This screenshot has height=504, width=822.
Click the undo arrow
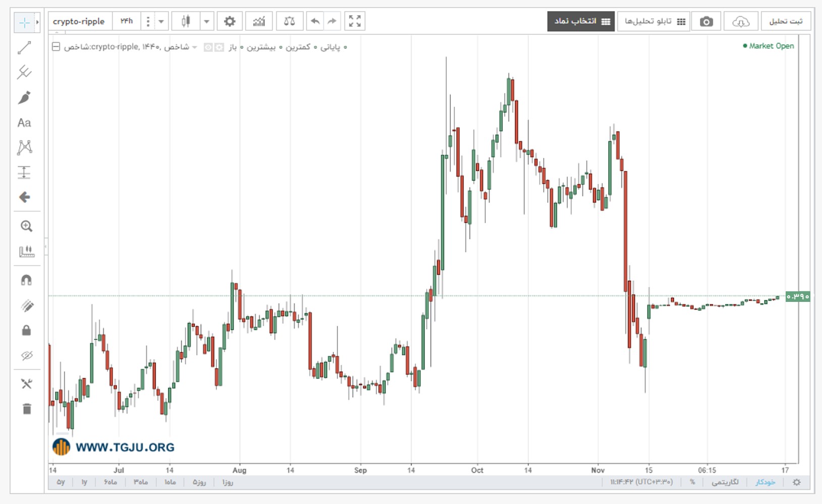pos(315,21)
